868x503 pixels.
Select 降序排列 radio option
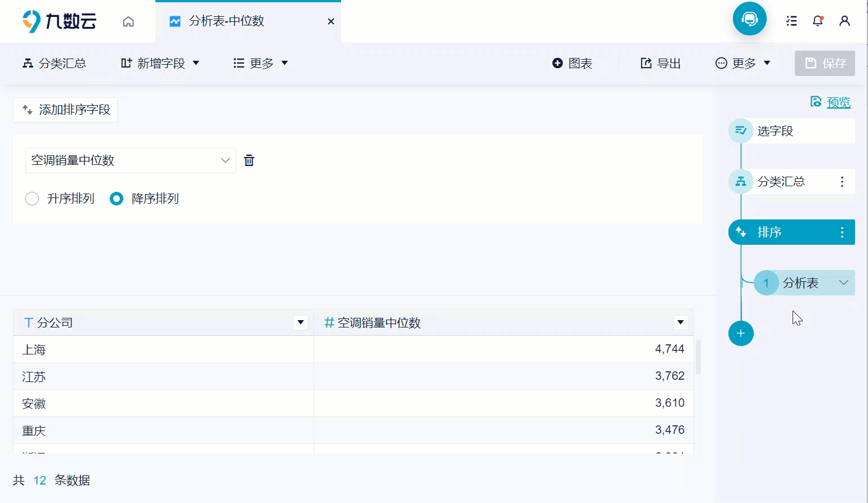tap(117, 199)
